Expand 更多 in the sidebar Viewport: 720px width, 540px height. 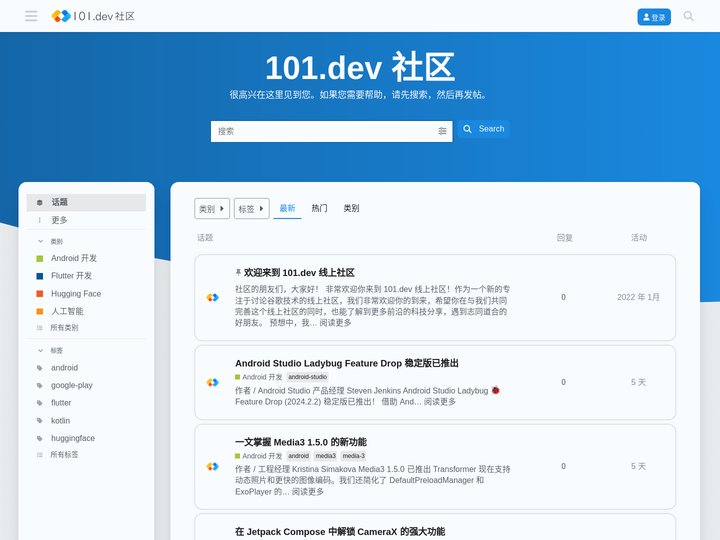(x=86, y=220)
